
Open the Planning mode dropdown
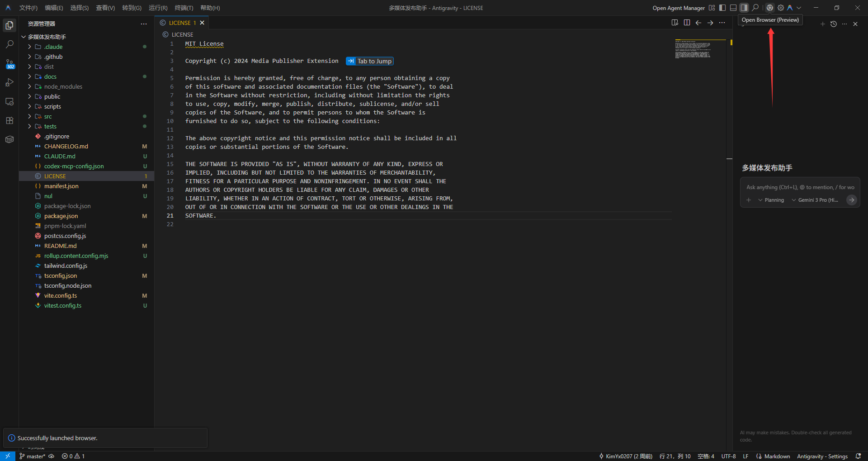click(x=771, y=200)
